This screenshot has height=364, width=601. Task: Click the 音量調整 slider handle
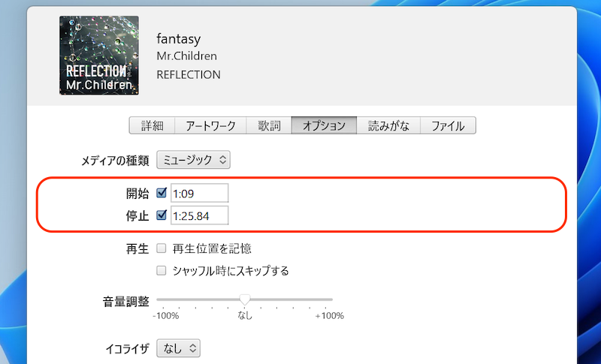(245, 300)
